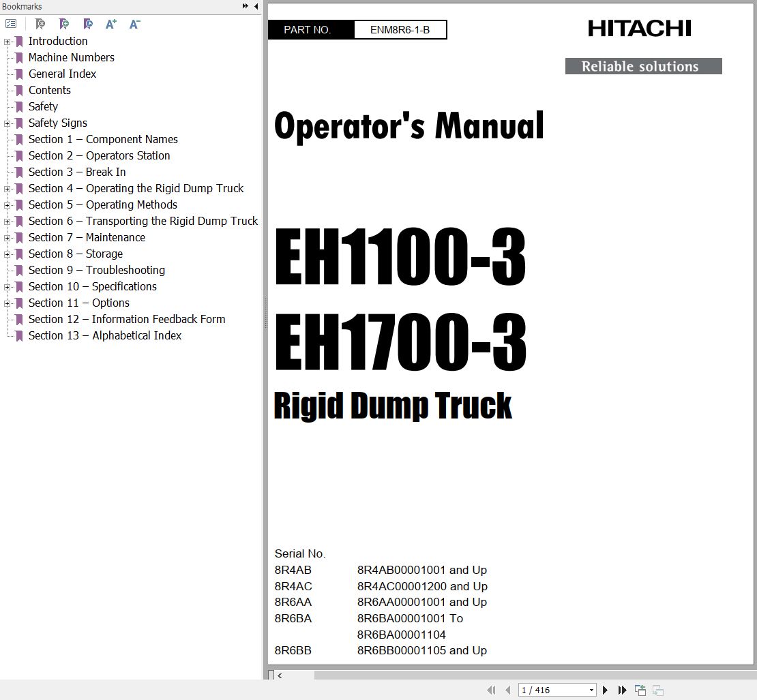Screen dimensions: 757x700
Task: Open the page number dropdown arrow
Action: click(591, 690)
